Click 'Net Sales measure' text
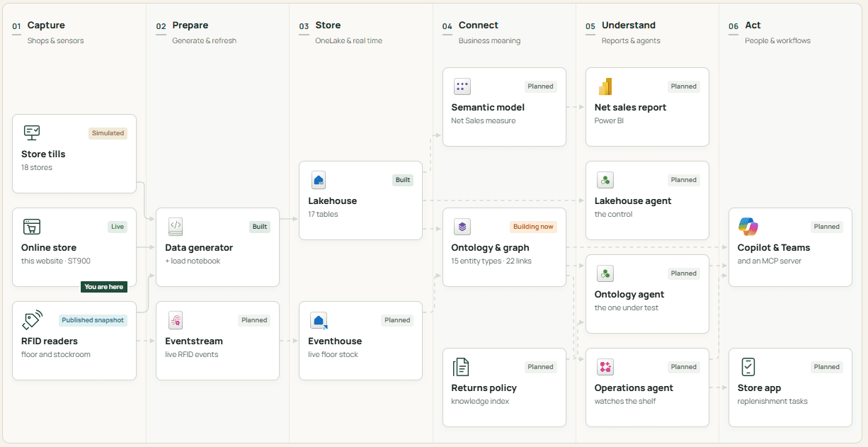Image resolution: width=868 pixels, height=447 pixels. tap(484, 121)
